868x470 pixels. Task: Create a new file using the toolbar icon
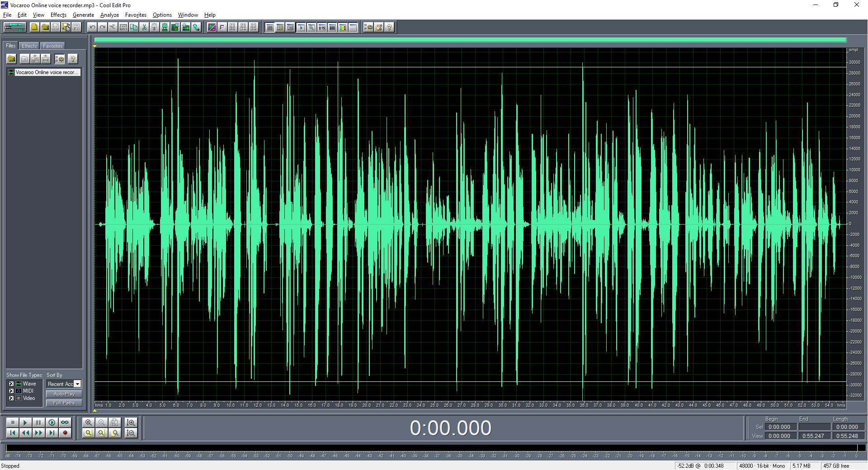click(x=34, y=27)
